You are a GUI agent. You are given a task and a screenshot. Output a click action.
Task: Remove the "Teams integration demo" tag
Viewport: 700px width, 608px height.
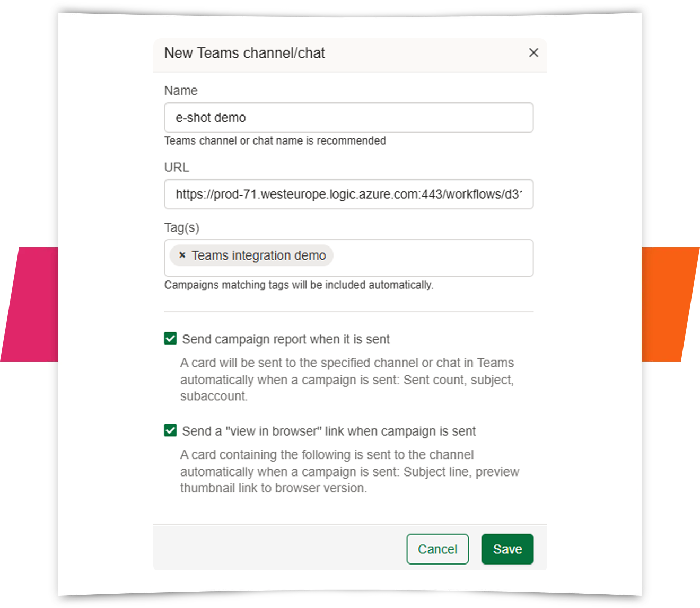pyautogui.click(x=182, y=255)
